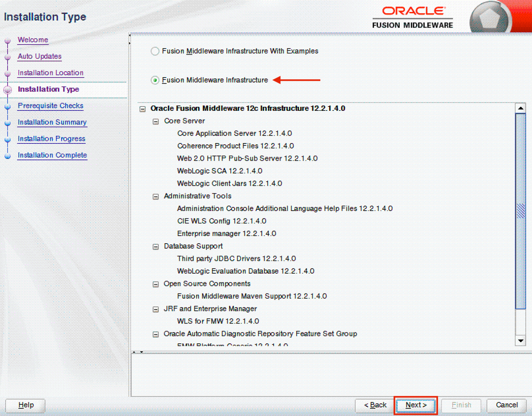532x416 pixels.
Task: Click the scrollbar down arrow
Action: (521, 340)
